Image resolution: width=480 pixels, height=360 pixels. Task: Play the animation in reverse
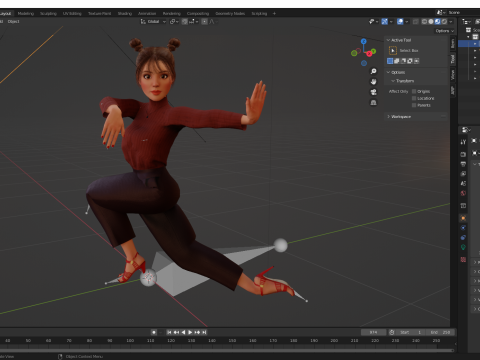(183, 332)
